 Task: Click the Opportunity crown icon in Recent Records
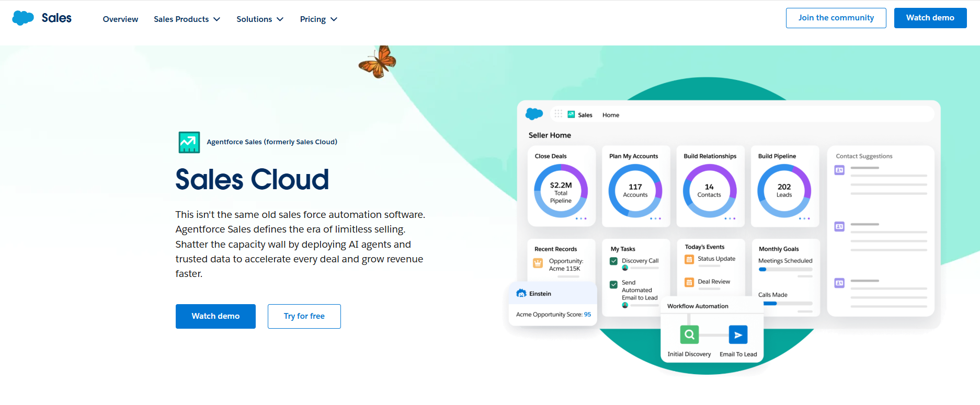pyautogui.click(x=538, y=263)
